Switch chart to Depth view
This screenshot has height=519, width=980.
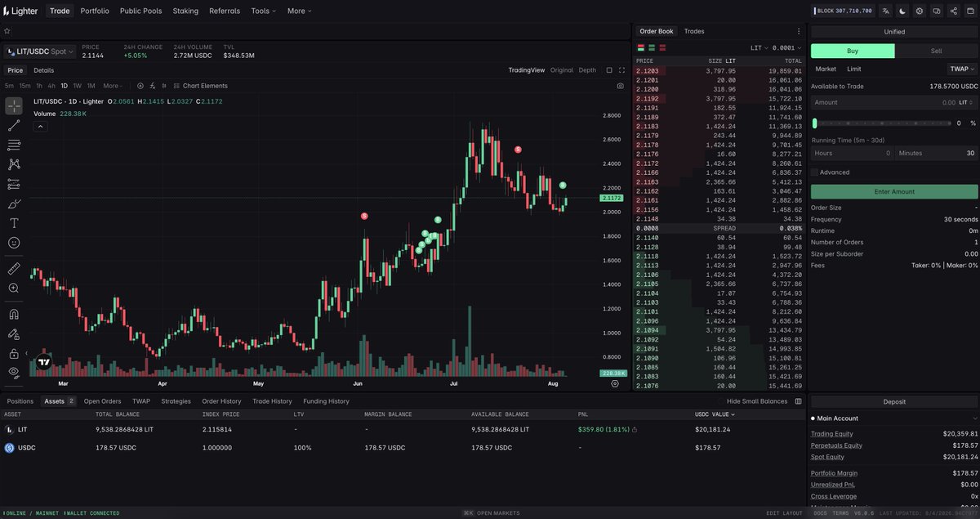587,70
